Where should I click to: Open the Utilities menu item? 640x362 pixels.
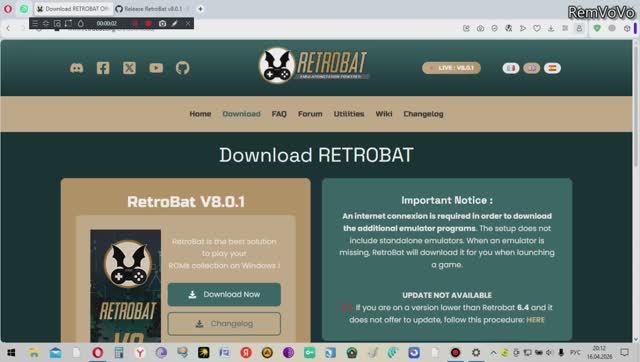click(349, 114)
